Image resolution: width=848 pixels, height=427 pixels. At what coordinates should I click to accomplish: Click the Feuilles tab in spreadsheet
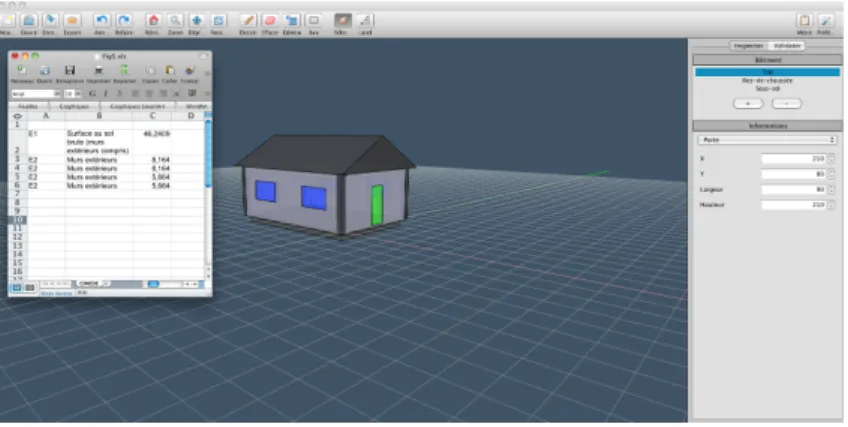pyautogui.click(x=28, y=106)
